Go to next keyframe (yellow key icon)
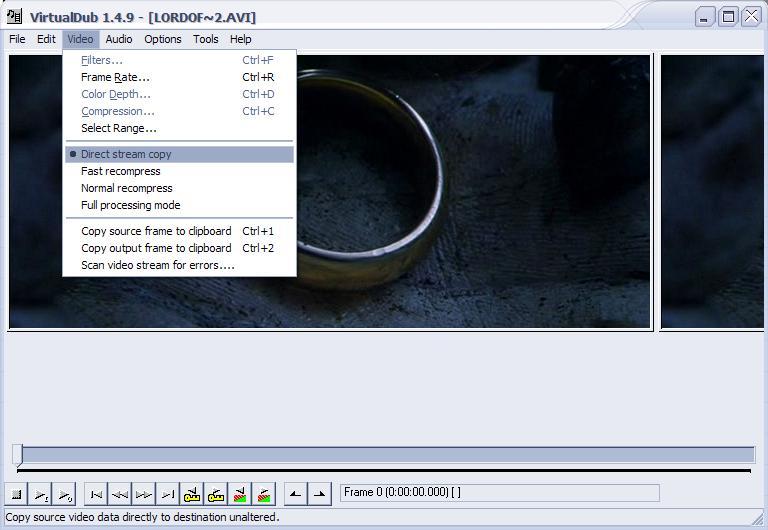 tap(216, 494)
